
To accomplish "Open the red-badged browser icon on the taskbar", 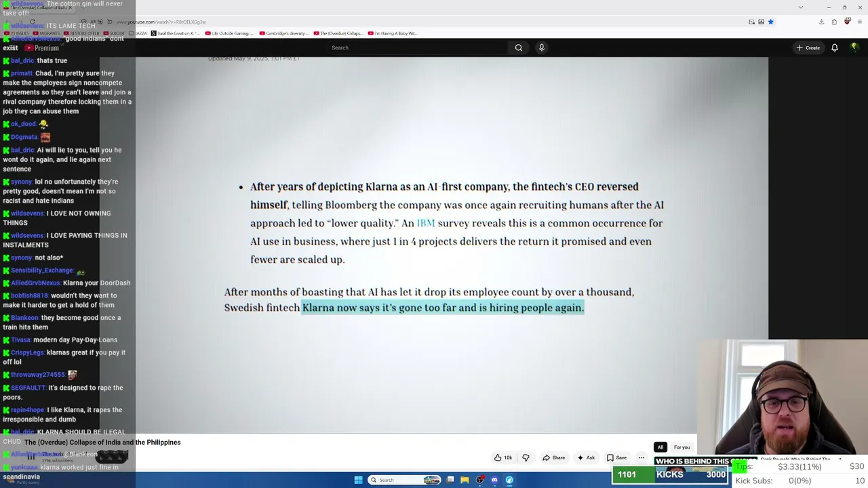I will coord(480,480).
